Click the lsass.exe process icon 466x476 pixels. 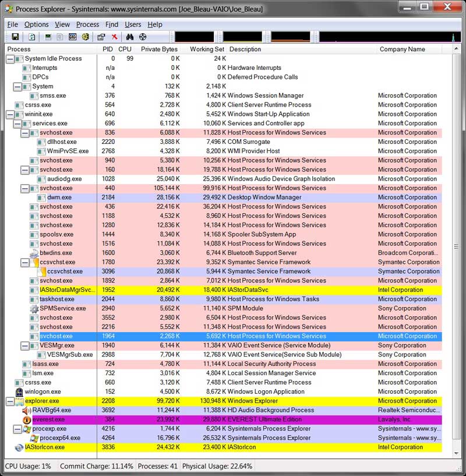[26, 364]
